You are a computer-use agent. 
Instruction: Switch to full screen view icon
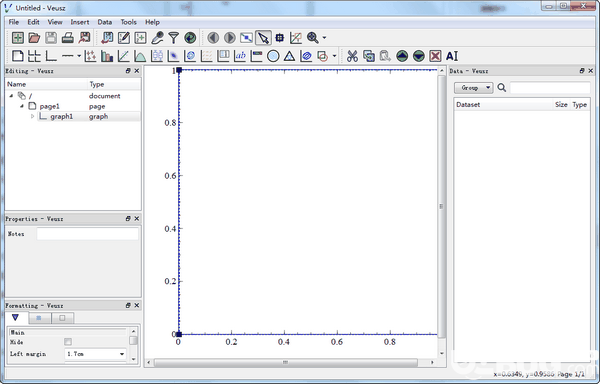pyautogui.click(x=246, y=37)
